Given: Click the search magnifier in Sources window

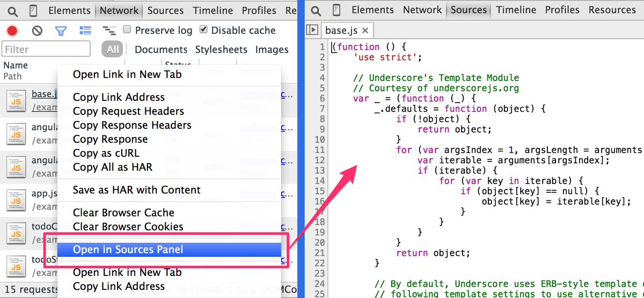Looking at the screenshot, I should click(317, 10).
